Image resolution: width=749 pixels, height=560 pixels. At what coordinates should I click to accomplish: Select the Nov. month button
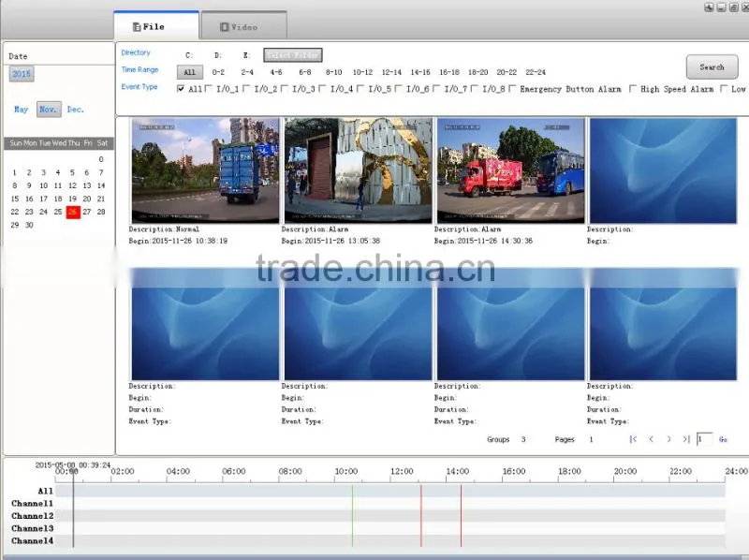point(49,110)
